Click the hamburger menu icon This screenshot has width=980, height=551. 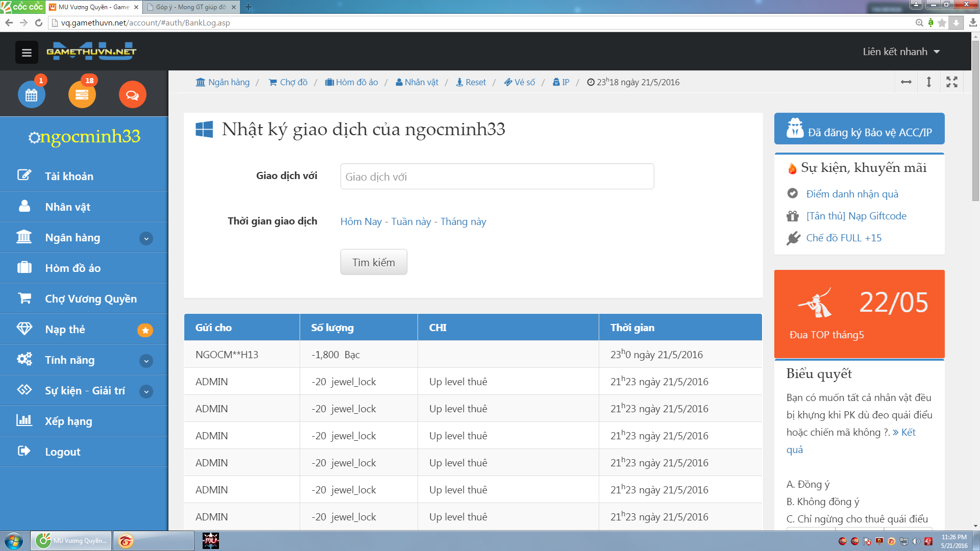coord(27,53)
